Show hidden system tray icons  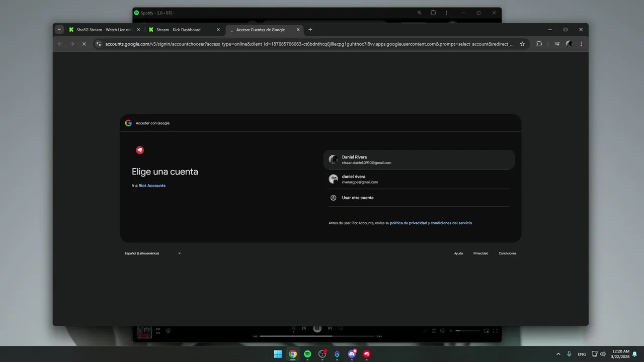click(x=558, y=354)
